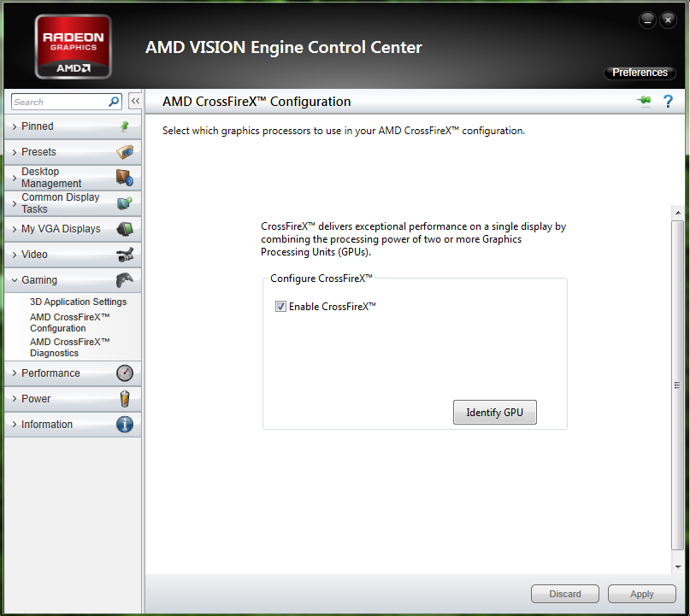The image size is (690, 616).
Task: Click the search magnifier icon
Action: 114,102
